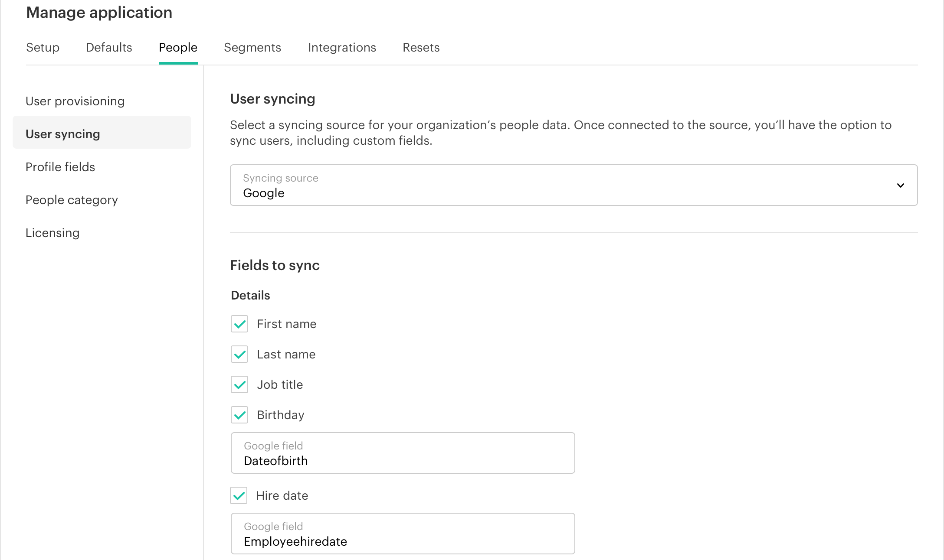944x560 pixels.
Task: Toggle the Last name checkbox
Action: 239,354
